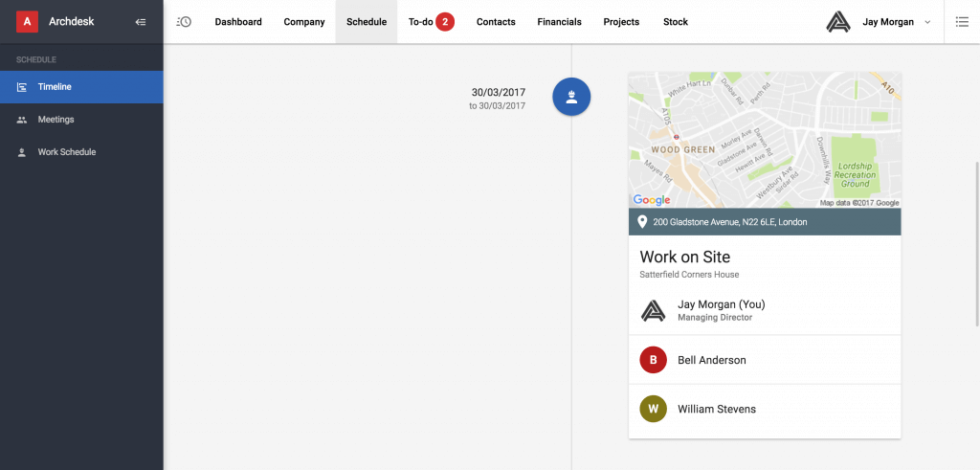This screenshot has height=470, width=980.
Task: Select the Schedule tab
Action: 367,22
